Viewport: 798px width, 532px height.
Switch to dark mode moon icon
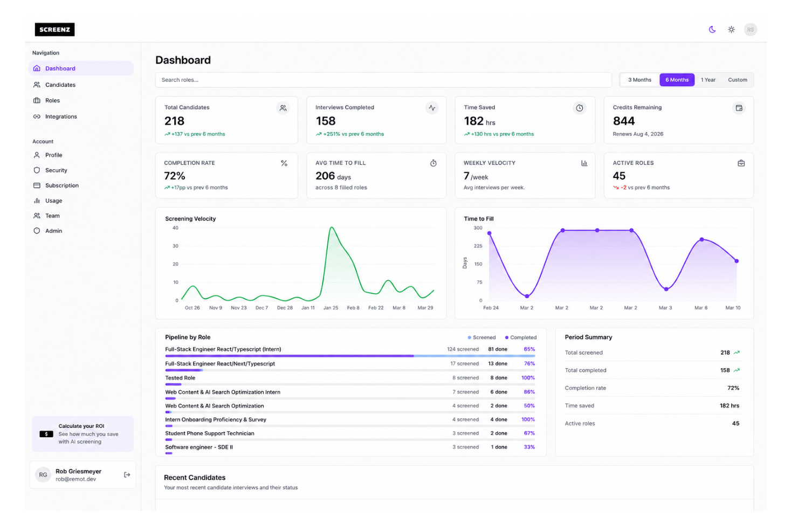(712, 30)
